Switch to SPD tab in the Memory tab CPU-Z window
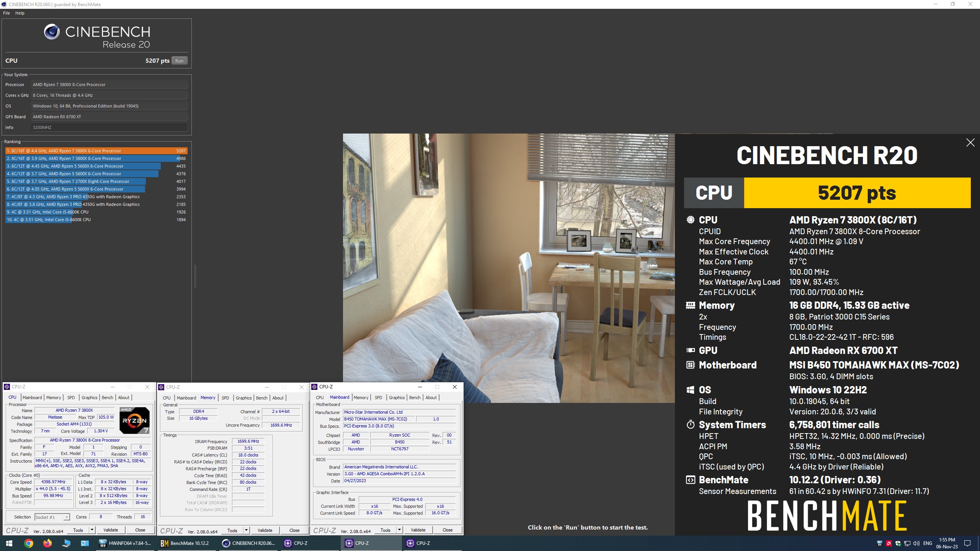This screenshot has width=980, height=551. click(225, 398)
